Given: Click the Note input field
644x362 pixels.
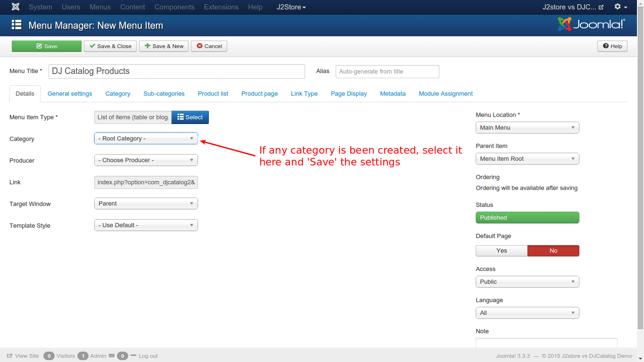Looking at the screenshot, I should 546,343.
